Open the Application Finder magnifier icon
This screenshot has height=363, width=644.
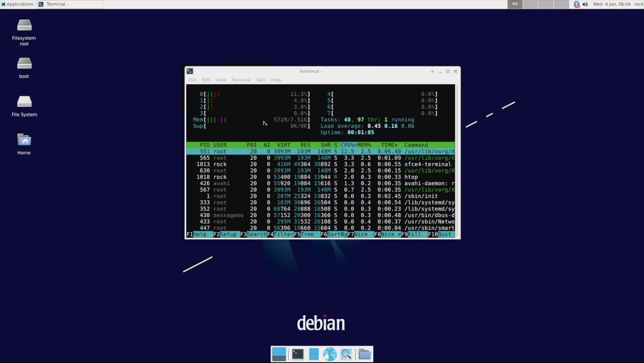[346, 354]
